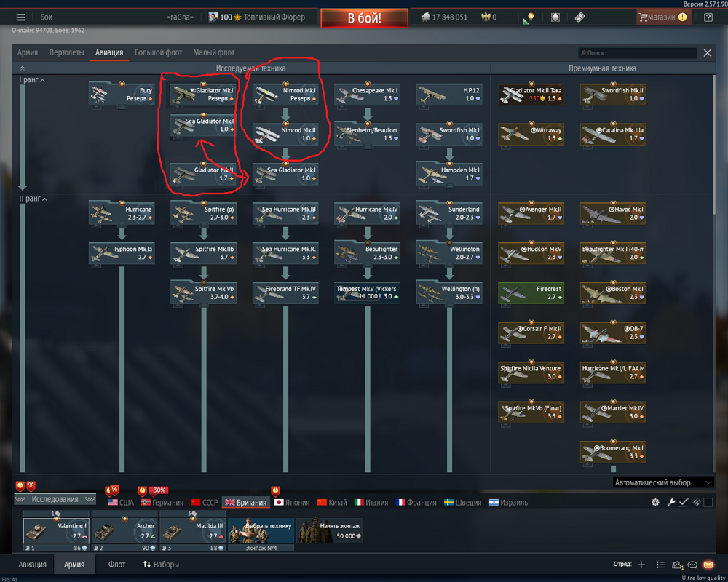Open the Магазин shop button
The image size is (728, 582).
(663, 17)
